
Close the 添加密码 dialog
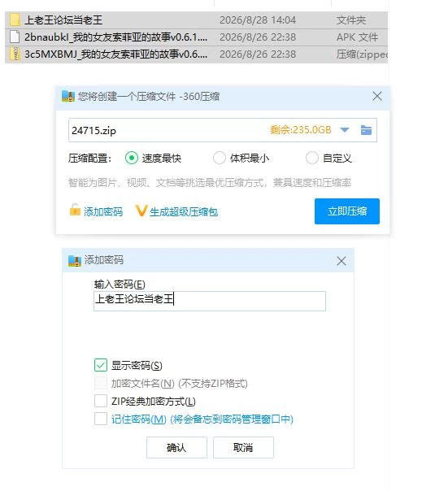(x=341, y=261)
